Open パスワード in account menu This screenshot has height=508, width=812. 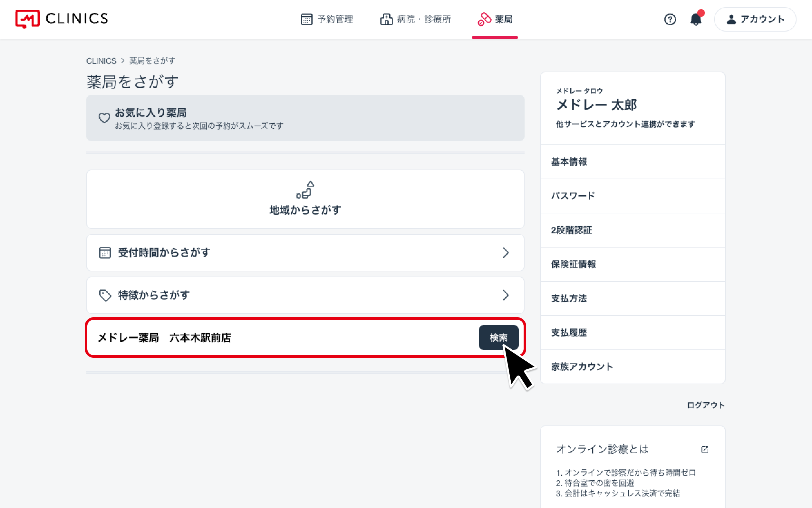point(633,196)
